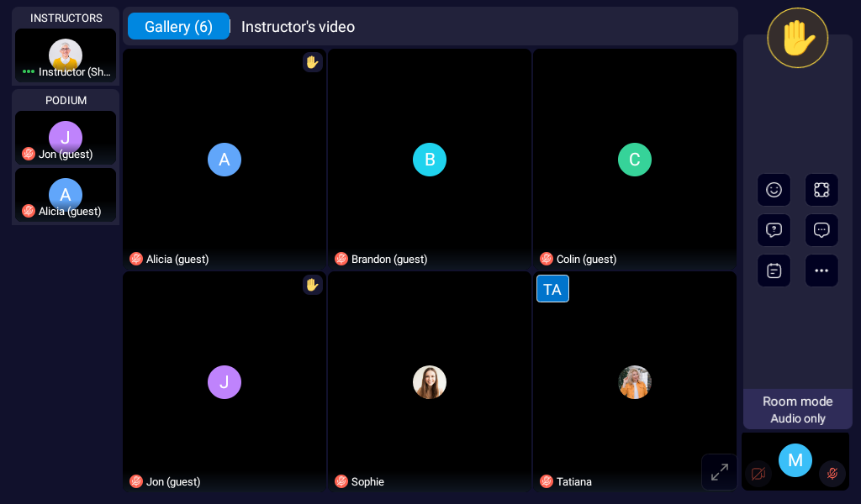Click the frame/focus layout icon
Screen dimensions: 861x504
[821, 190]
